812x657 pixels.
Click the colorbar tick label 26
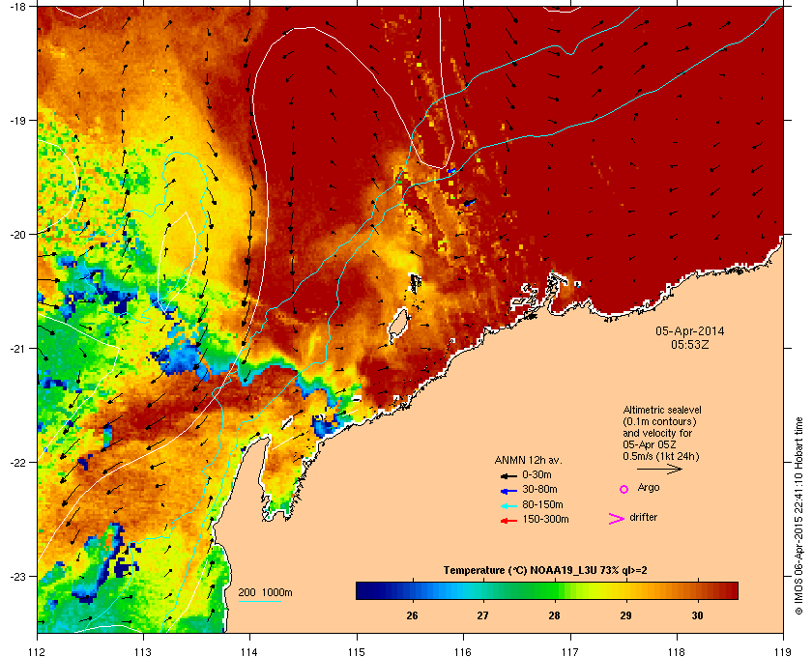pos(412,615)
